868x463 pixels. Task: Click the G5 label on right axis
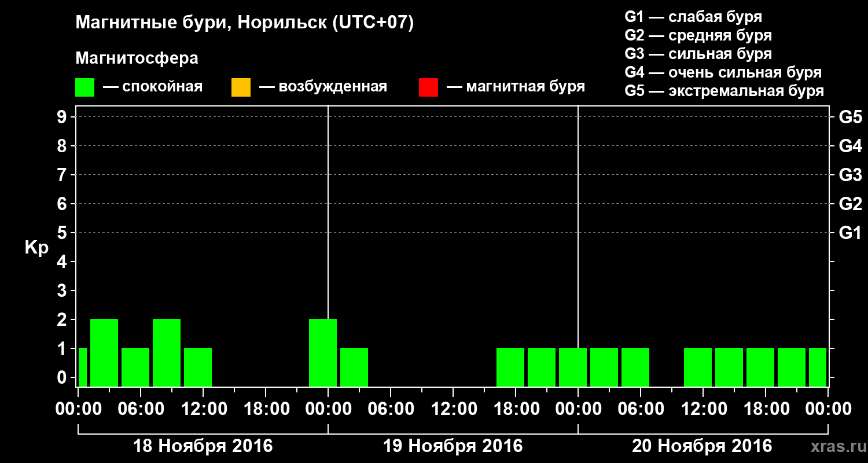(850, 117)
